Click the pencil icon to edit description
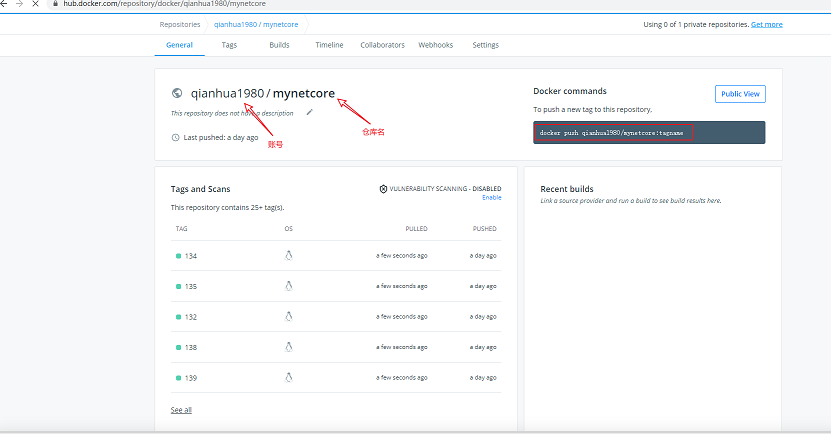831x434 pixels. point(309,112)
